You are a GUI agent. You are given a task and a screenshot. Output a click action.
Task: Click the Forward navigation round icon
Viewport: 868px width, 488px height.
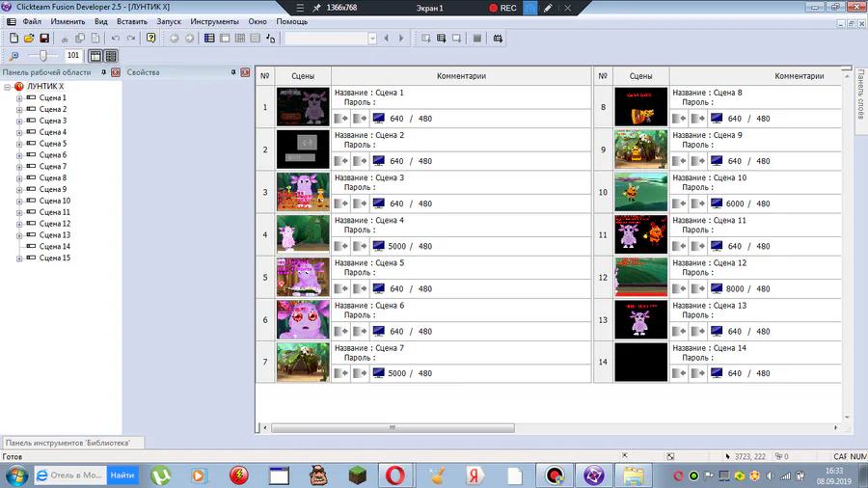pos(189,39)
